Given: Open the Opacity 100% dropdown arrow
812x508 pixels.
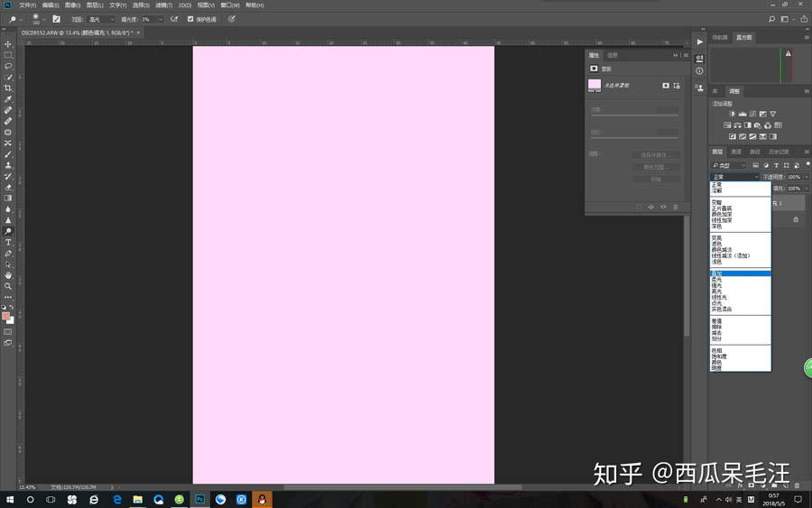Looking at the screenshot, I should [x=807, y=177].
